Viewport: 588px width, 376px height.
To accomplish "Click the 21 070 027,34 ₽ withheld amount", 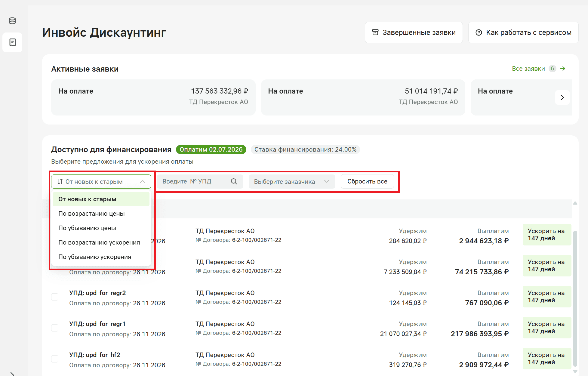I will 403,334.
